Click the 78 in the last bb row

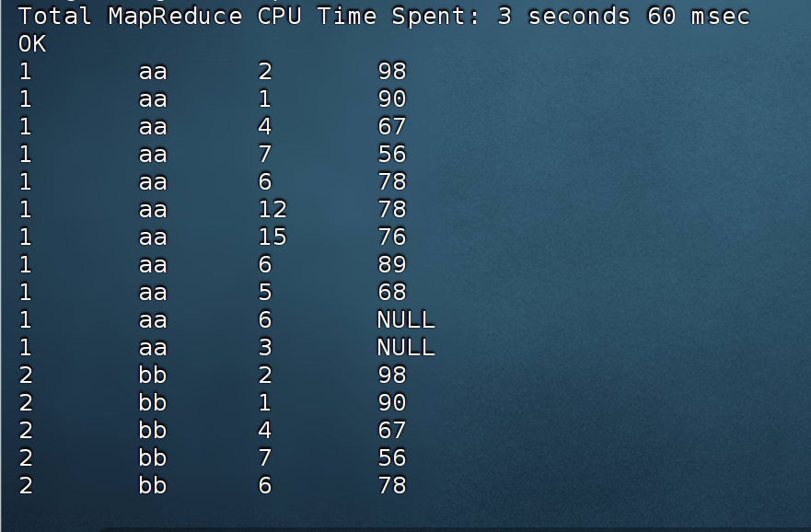coord(392,485)
